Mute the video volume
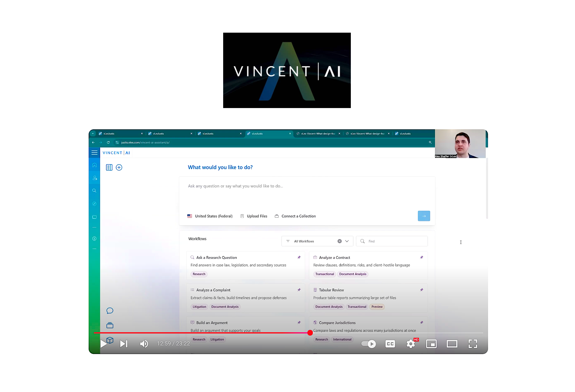Image resolution: width=575 pixels, height=392 pixels. (144, 344)
